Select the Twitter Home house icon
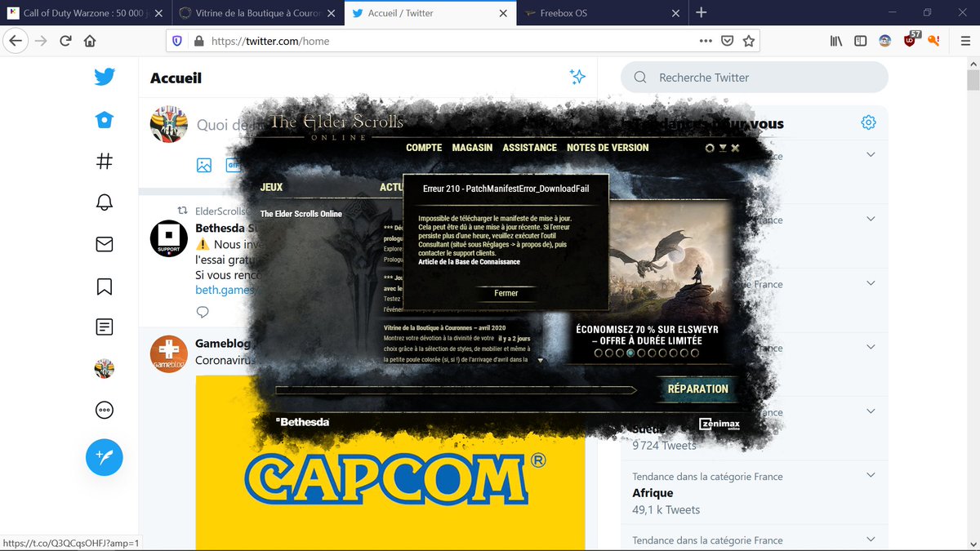This screenshot has height=551, width=980. 105,120
